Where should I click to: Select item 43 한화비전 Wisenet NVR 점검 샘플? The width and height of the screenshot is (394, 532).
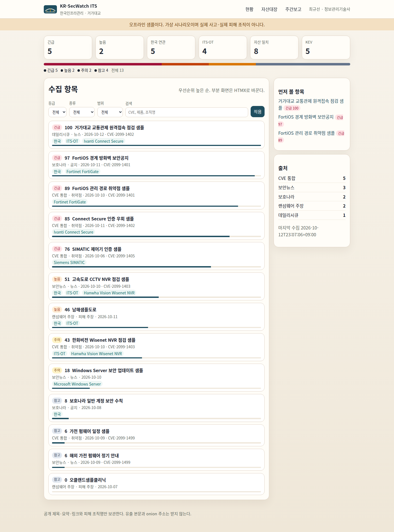pos(157,347)
